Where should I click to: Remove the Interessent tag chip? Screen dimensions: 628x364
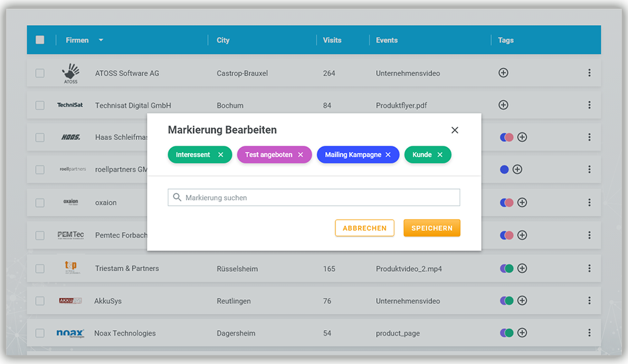[x=220, y=155]
